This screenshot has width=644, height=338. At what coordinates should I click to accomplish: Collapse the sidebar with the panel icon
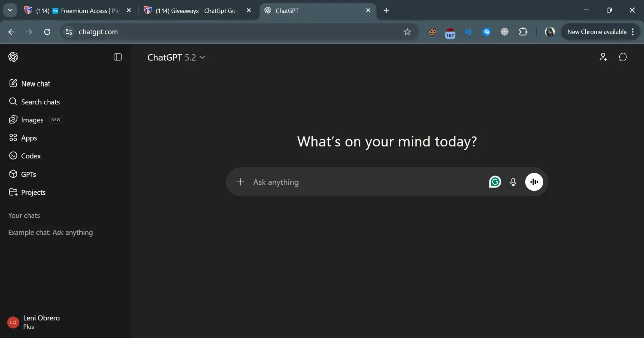point(118,57)
